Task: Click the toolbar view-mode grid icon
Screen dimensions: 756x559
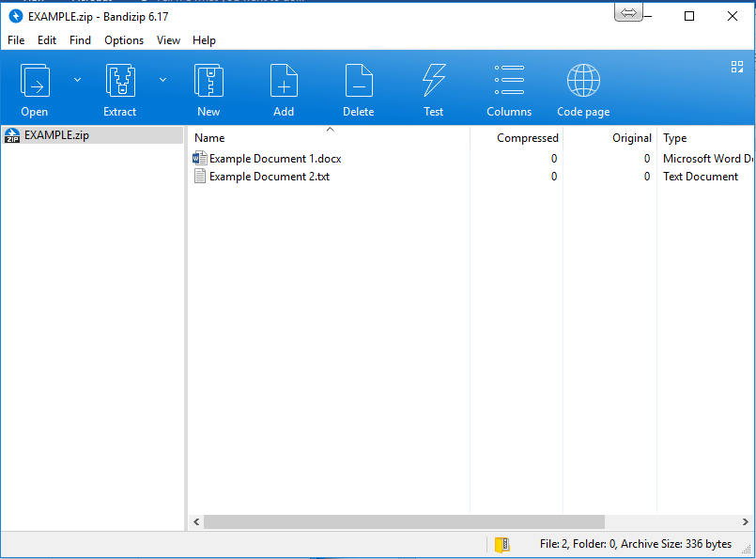Action: point(737,67)
